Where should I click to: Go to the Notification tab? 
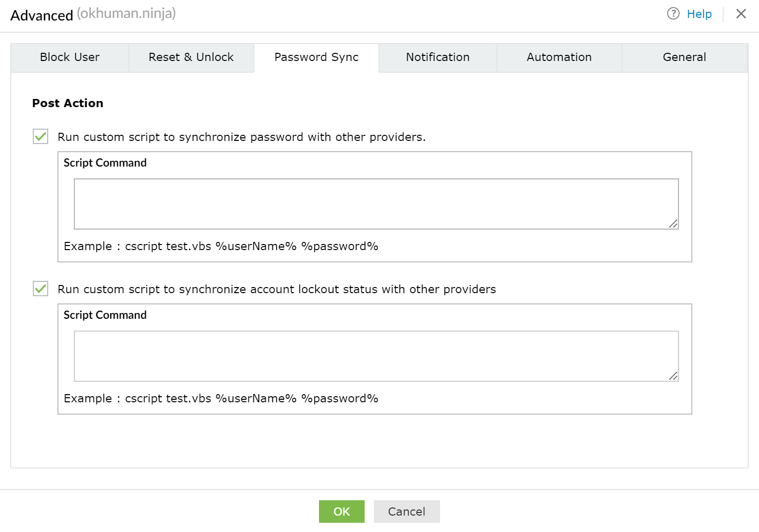pos(437,57)
